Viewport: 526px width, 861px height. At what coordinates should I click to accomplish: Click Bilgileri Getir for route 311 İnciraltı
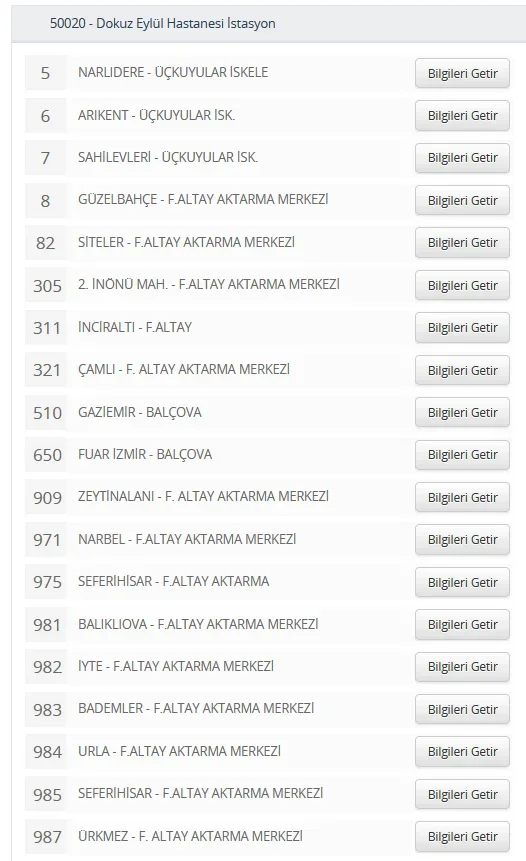[x=462, y=328]
